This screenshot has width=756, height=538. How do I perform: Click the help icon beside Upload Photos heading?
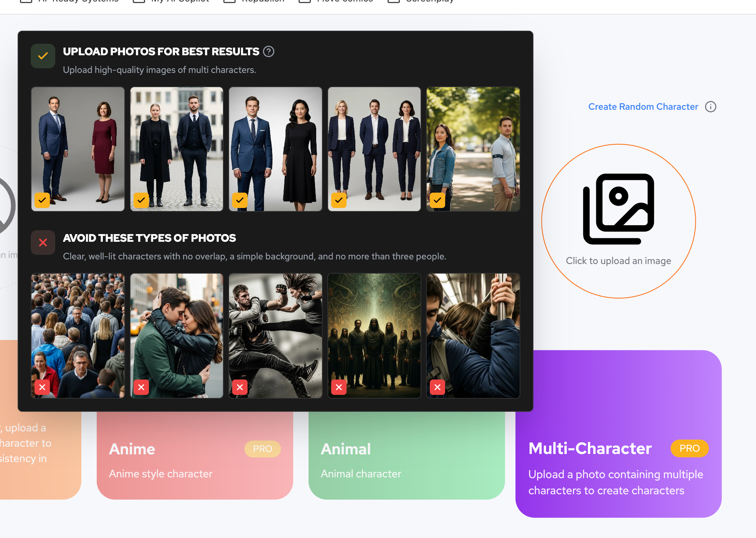[x=269, y=51]
